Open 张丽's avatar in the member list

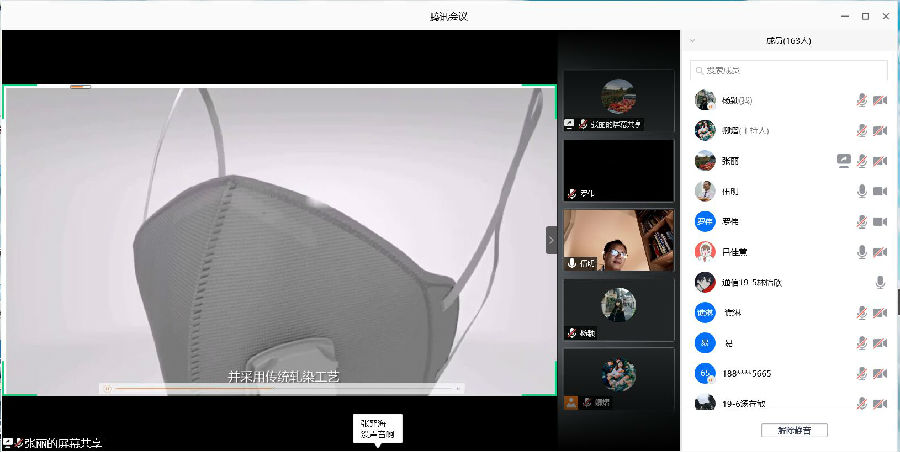tap(705, 161)
